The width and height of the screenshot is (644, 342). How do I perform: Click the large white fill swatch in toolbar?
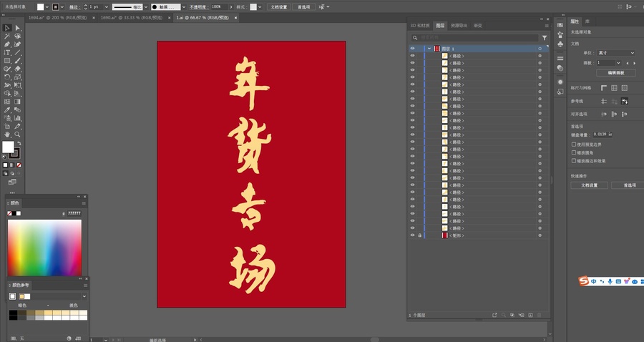pyautogui.click(x=8, y=147)
